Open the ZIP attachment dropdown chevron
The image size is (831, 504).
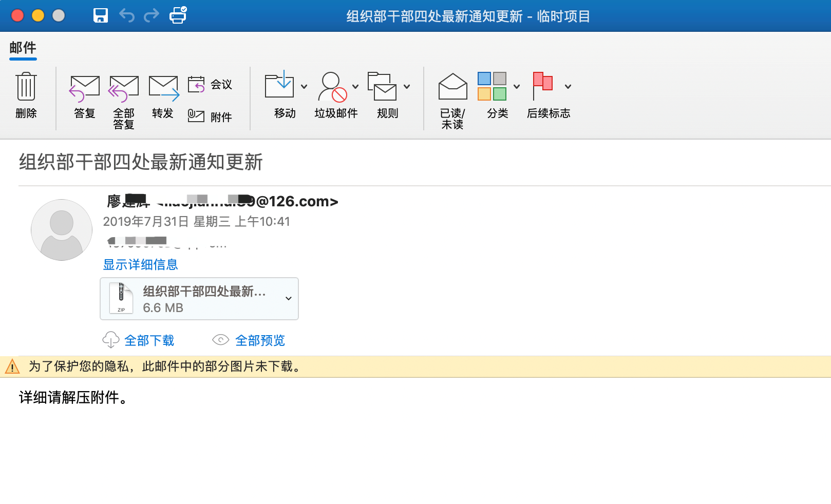coord(289,299)
